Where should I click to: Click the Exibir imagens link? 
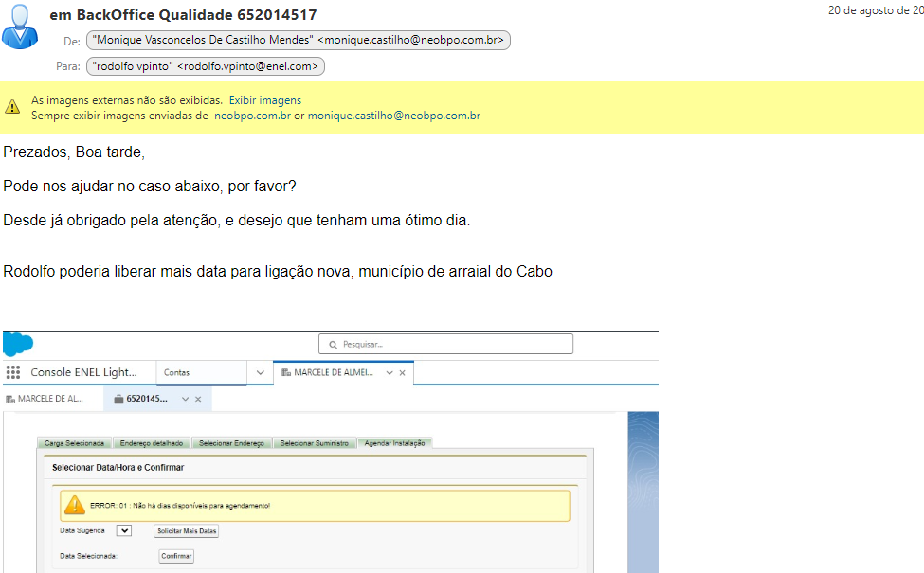click(x=265, y=100)
